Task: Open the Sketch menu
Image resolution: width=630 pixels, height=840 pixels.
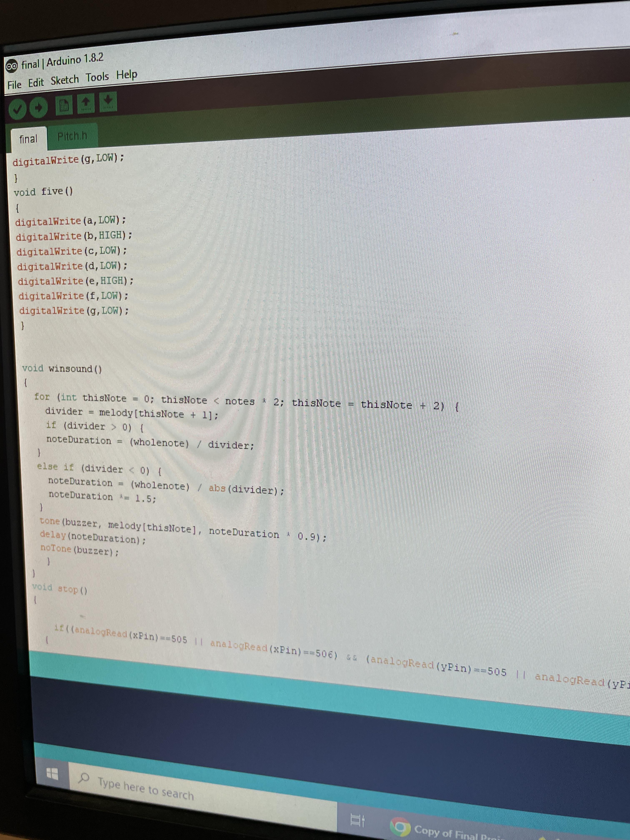Action: pos(65,80)
